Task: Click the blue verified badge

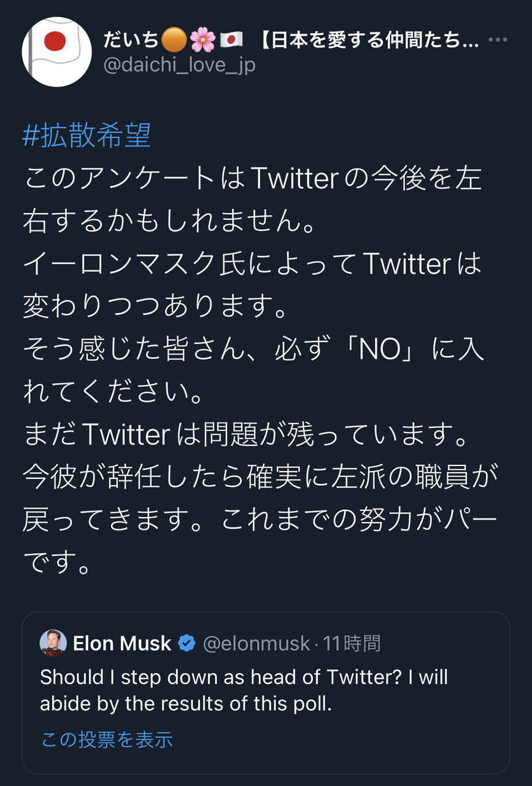Action: coord(187,644)
